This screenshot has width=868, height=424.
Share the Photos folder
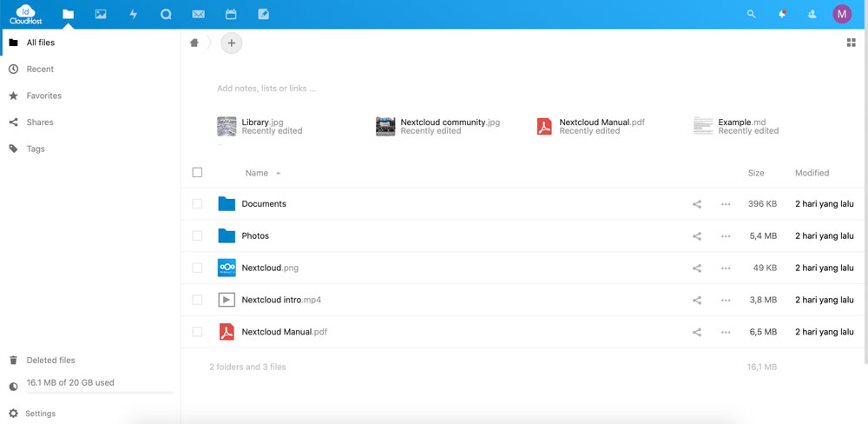(697, 236)
